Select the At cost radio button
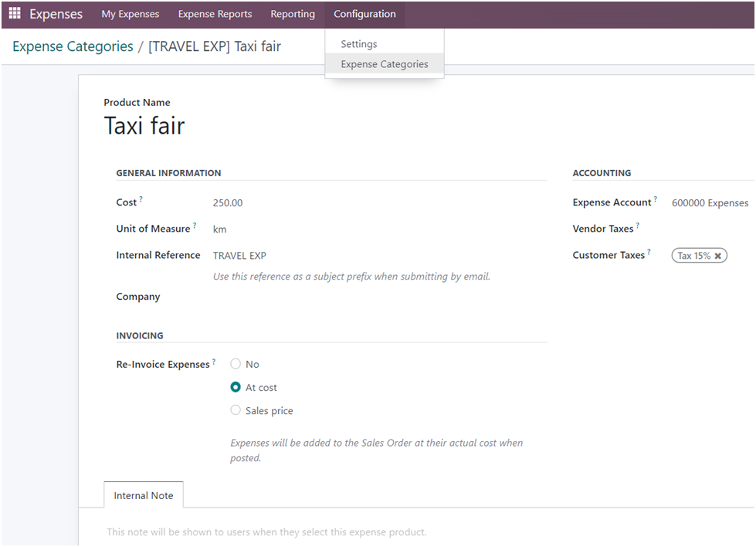756x547 pixels. (236, 387)
